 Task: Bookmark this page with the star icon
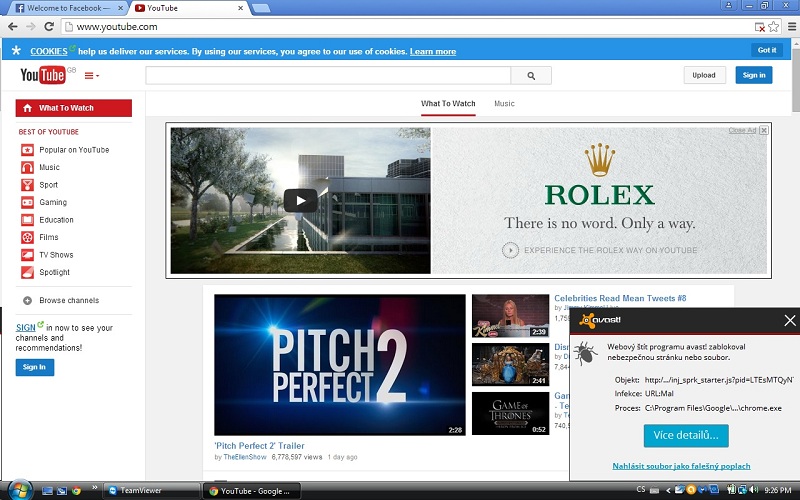point(774,27)
